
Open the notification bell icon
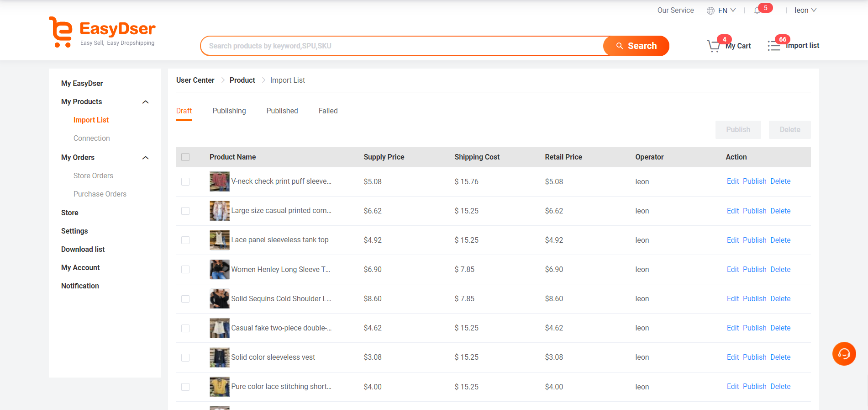pos(758,11)
